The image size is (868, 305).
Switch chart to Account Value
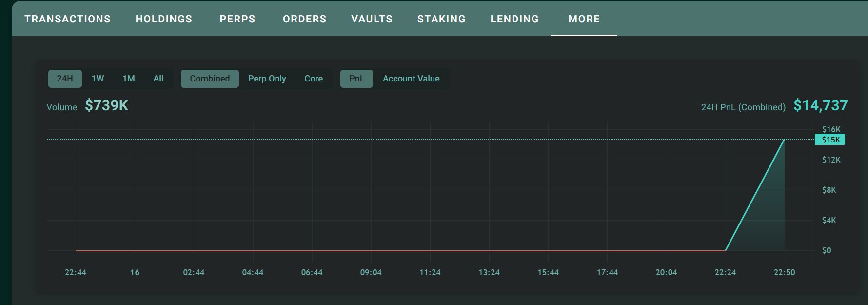[411, 79]
